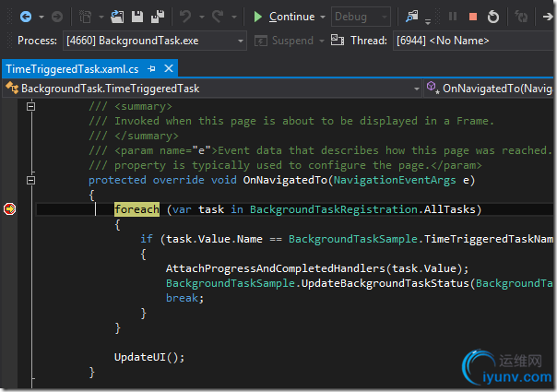
Task: Click the Save floppy disk icon
Action: [x=137, y=17]
